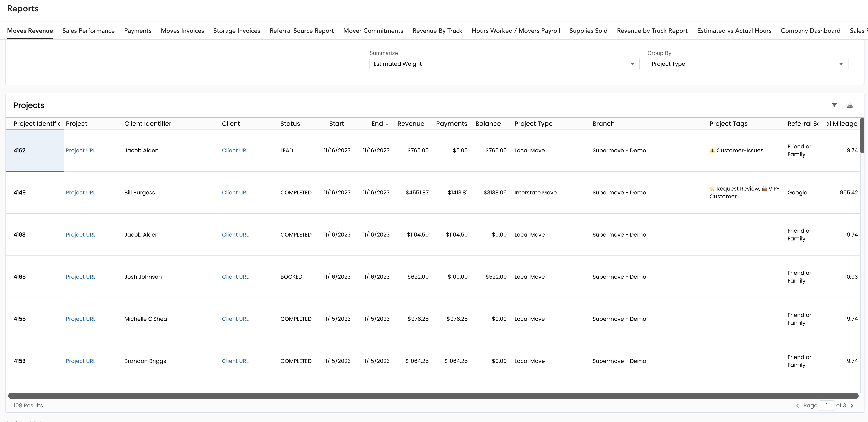Screen dimensions: 868x422
Task: Open Project URL for project 4162
Action: pos(81,151)
